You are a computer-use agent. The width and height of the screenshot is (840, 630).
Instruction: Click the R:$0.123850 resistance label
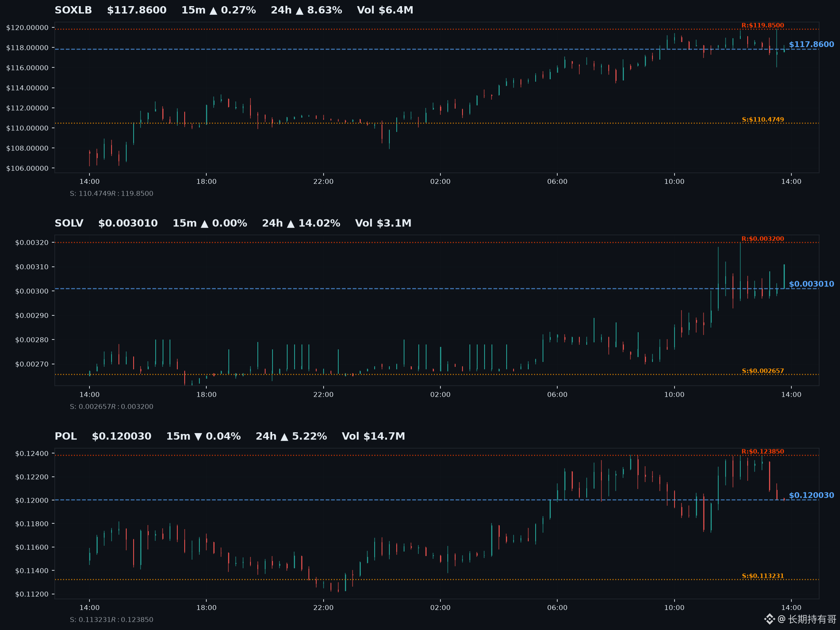click(x=763, y=451)
